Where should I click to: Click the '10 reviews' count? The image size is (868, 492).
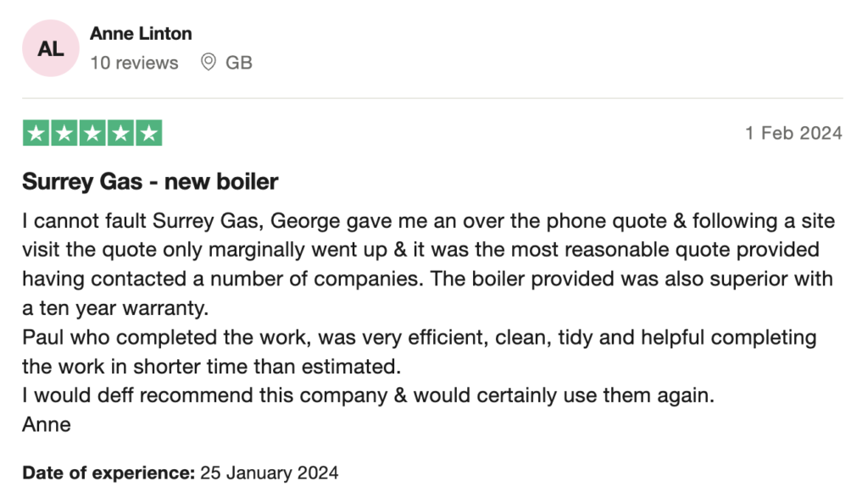point(134,63)
